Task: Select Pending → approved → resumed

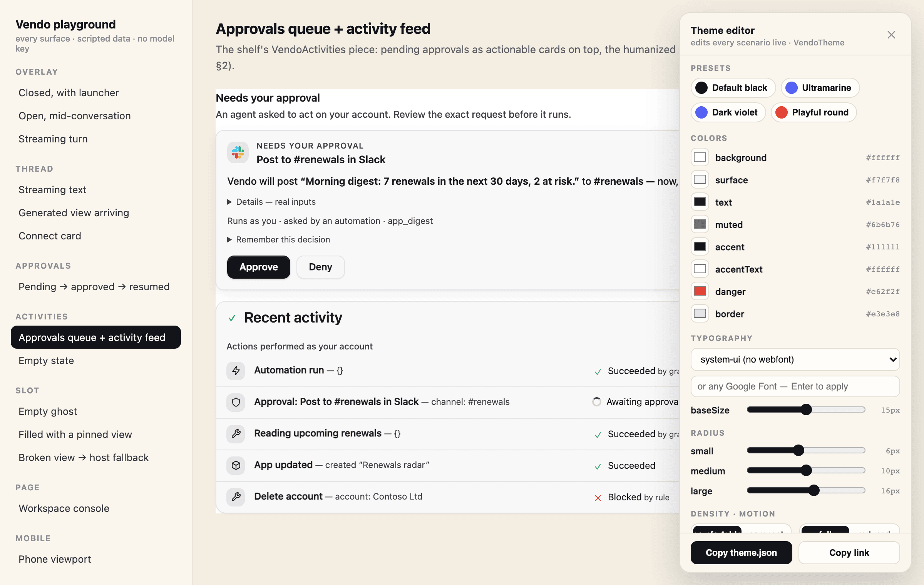Action: (96, 287)
